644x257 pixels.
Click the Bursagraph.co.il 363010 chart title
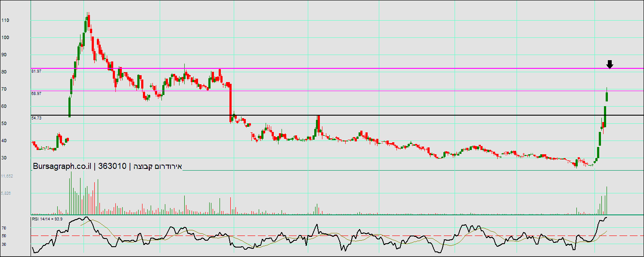(x=108, y=166)
